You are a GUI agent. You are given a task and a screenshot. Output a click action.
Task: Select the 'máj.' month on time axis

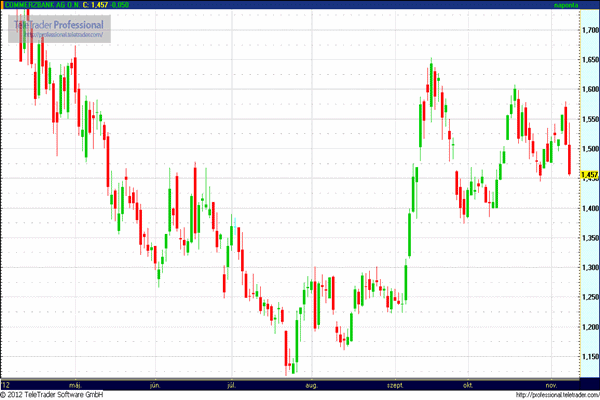point(73,383)
